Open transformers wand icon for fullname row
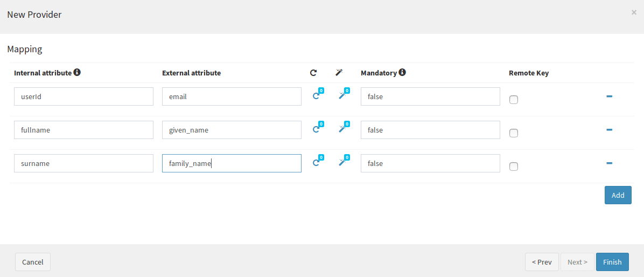644x277 pixels. [x=342, y=129]
